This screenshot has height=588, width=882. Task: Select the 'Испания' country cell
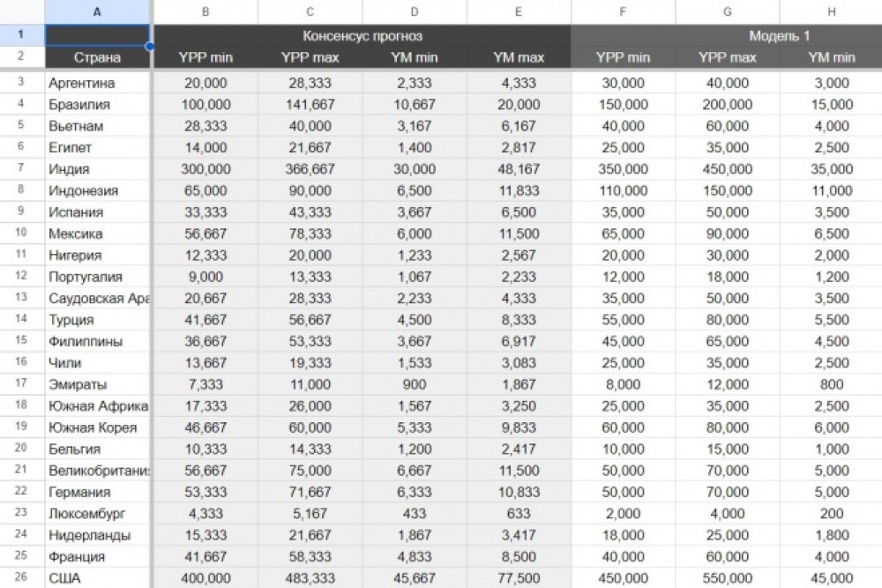coord(97,212)
